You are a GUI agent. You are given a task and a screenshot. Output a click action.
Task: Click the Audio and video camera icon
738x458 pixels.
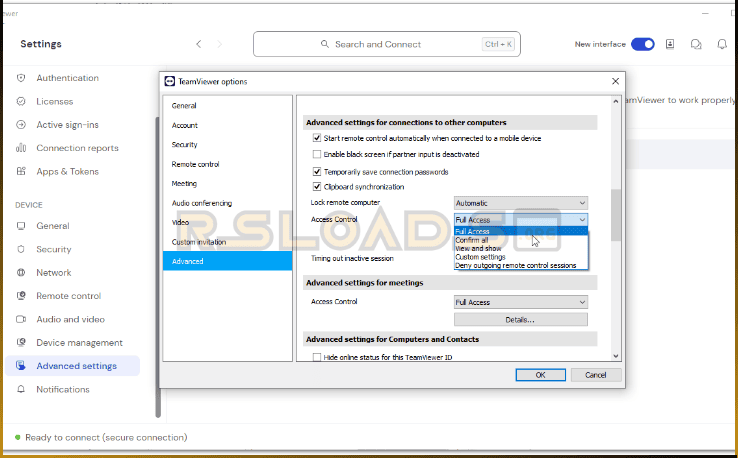pos(21,319)
